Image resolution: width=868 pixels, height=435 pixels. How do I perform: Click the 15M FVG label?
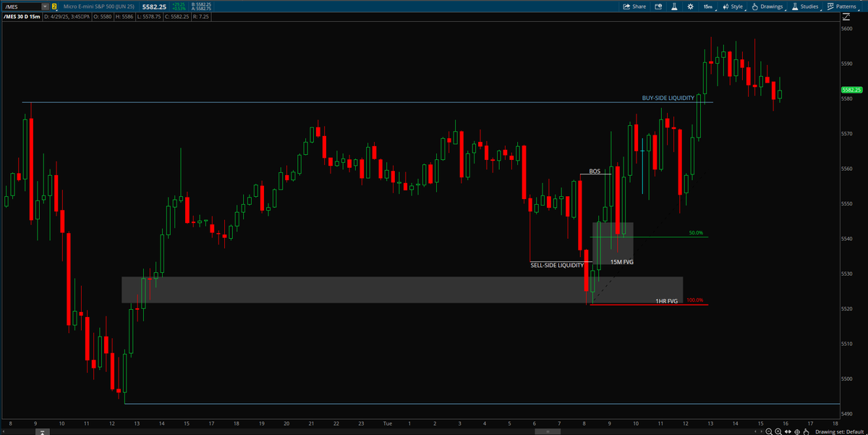click(x=621, y=262)
